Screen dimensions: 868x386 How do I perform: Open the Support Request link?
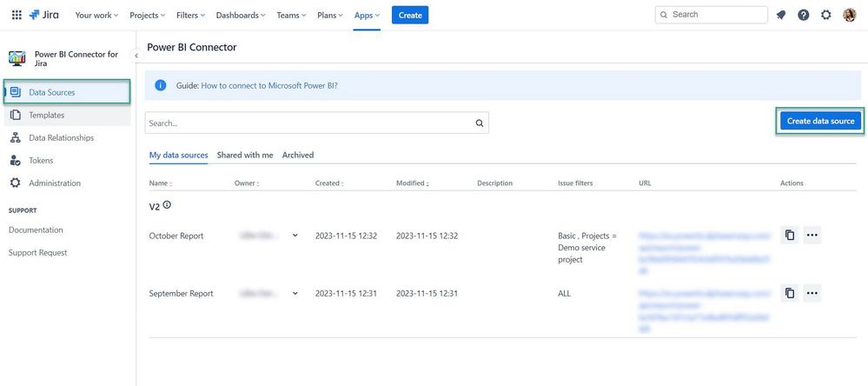[37, 252]
